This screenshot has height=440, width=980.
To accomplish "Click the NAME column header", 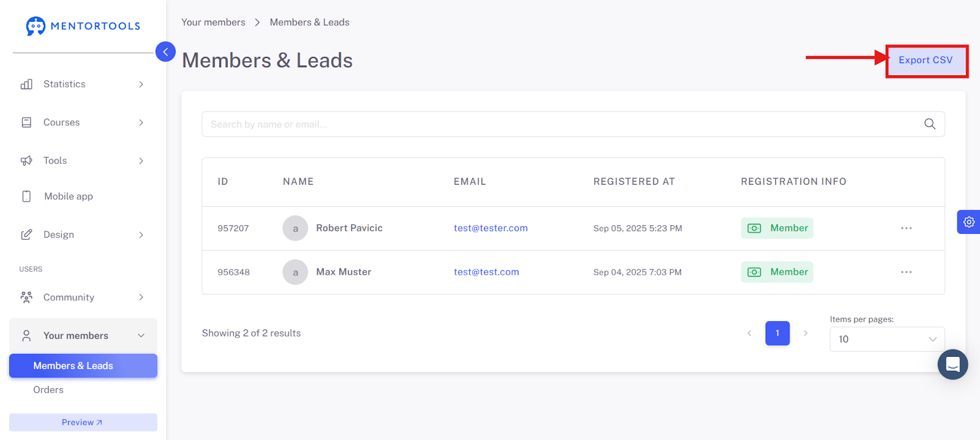I will [298, 182].
